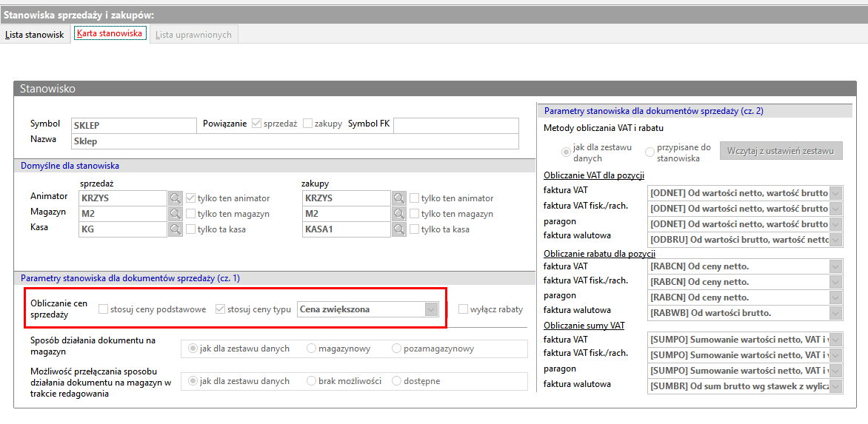Select 'jak dla zestawu danych' in Sposób działania
This screenshot has width=868, height=424.
193,349
